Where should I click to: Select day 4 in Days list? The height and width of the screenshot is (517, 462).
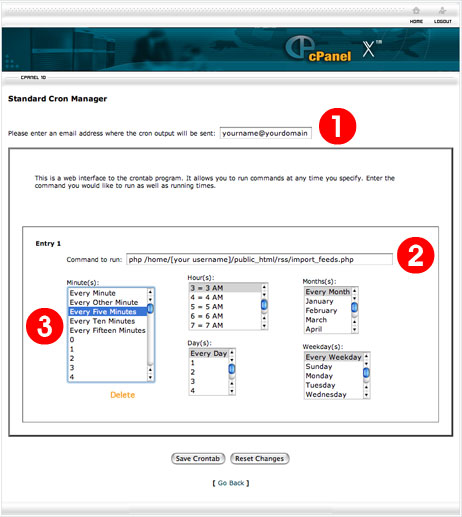click(x=209, y=391)
